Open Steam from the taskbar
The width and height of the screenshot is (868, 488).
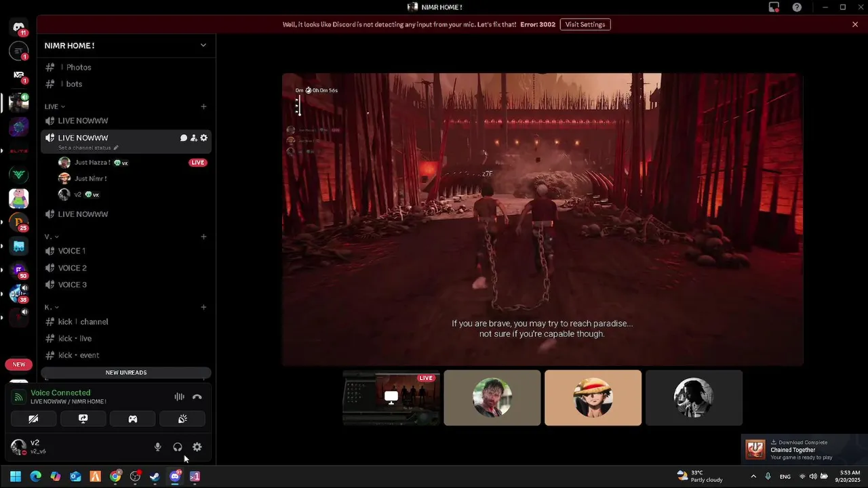[155, 476]
